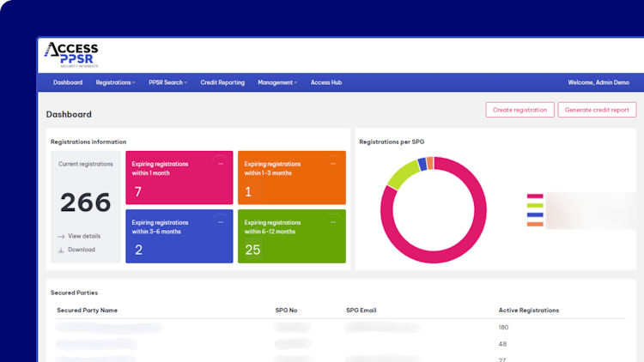Click the blue legend swatch

tap(535, 214)
